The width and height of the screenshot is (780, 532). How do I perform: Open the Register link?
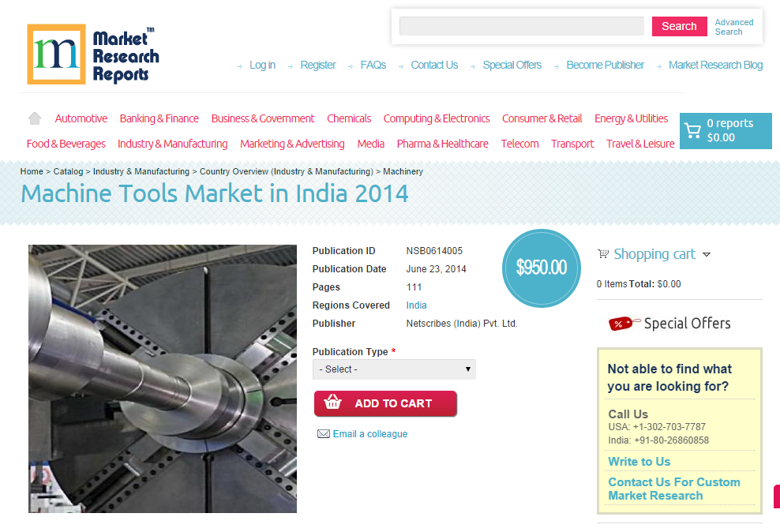click(x=318, y=66)
